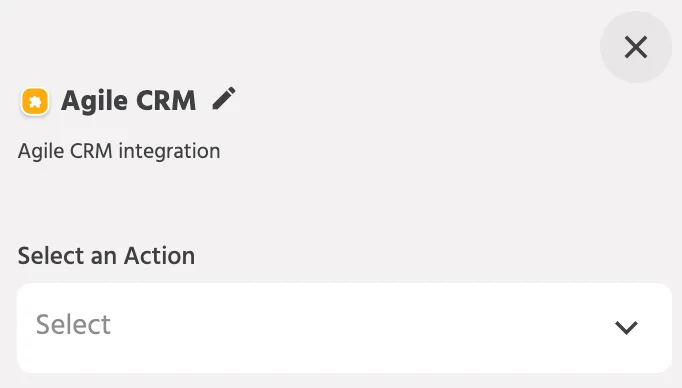Screen dimensions: 682x388
Task: Dismiss the Agile CRM configuration panel
Action: [635, 47]
